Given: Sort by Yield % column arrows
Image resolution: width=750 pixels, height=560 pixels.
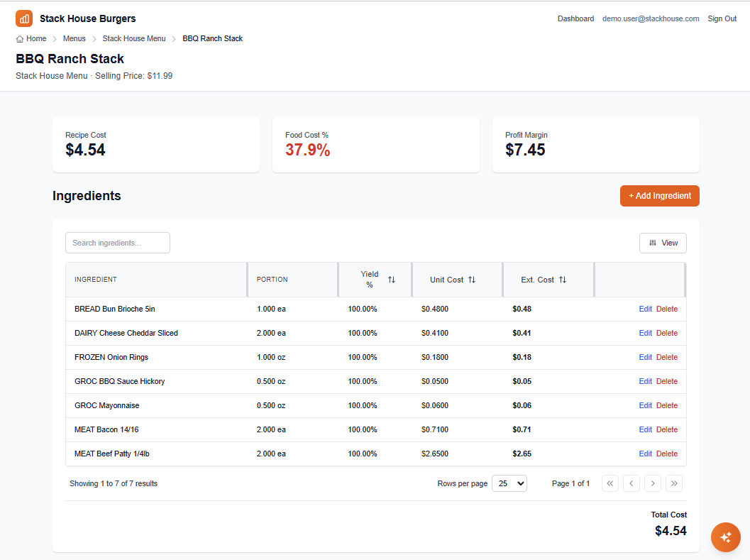Looking at the screenshot, I should pyautogui.click(x=392, y=280).
